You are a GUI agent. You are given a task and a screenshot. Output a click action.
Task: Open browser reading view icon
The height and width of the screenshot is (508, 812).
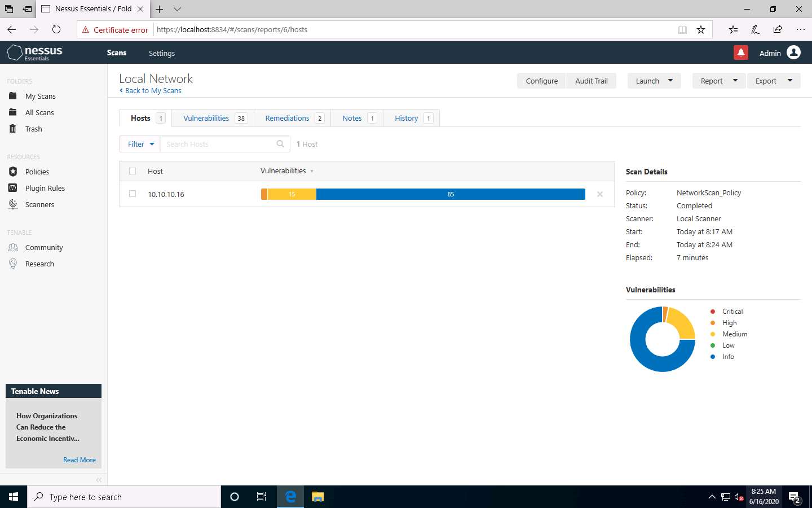pos(682,29)
